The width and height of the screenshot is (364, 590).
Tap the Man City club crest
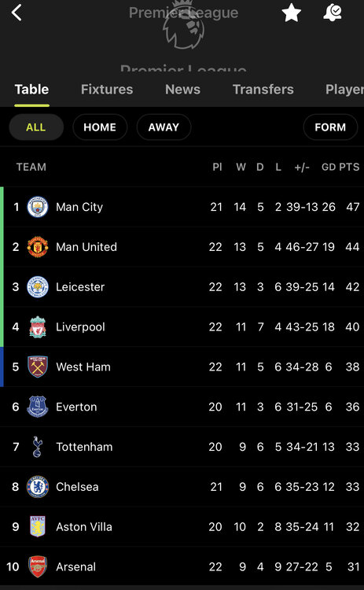tap(38, 207)
